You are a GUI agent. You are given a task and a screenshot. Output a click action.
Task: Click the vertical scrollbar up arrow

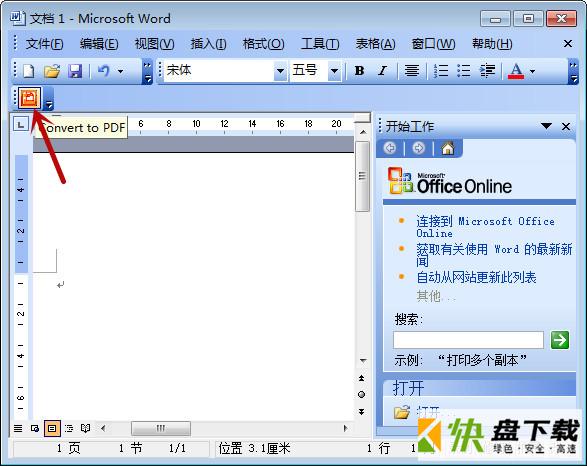pos(362,132)
